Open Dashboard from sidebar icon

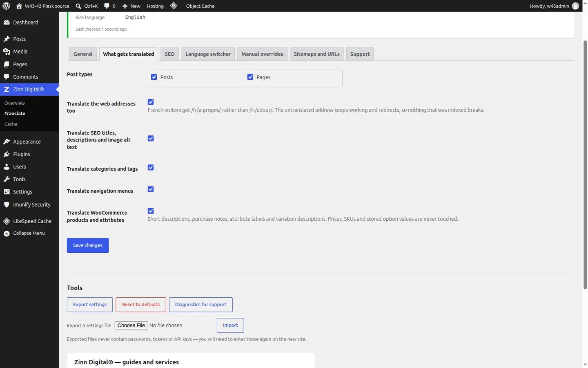7,22
